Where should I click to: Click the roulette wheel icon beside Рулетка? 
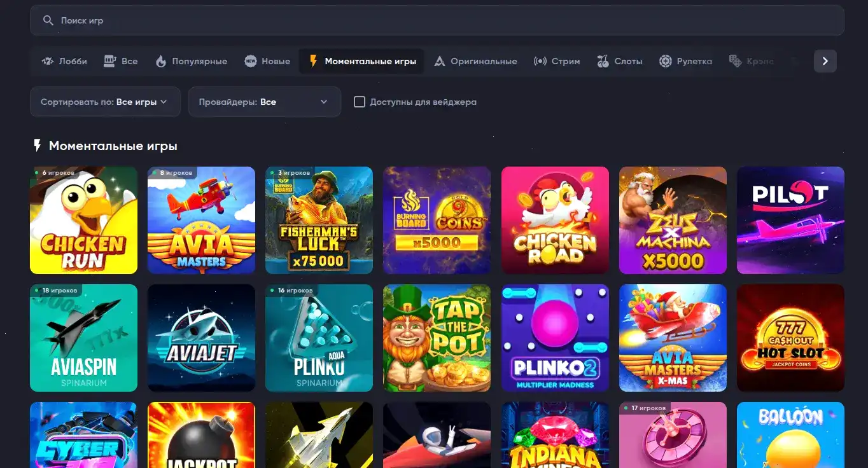point(666,60)
